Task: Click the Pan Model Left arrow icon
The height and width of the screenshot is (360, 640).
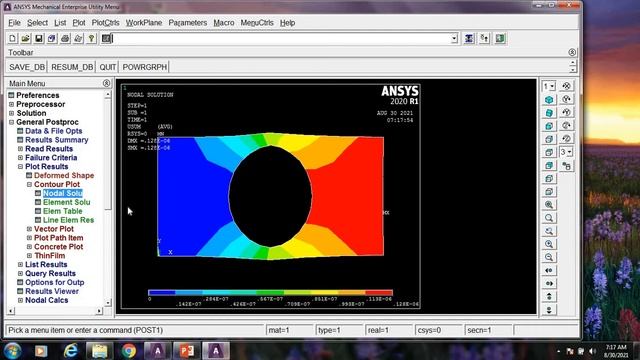Action: pos(549,270)
